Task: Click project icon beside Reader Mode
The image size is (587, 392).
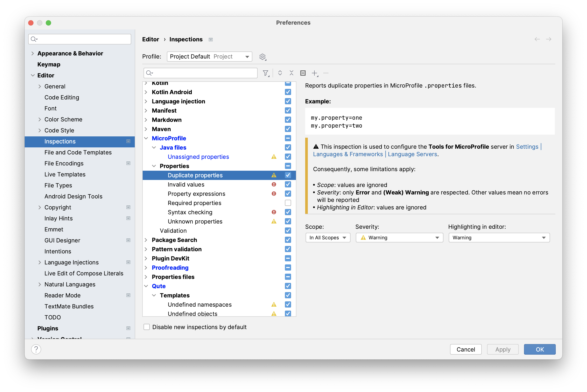Action: pos(128,295)
